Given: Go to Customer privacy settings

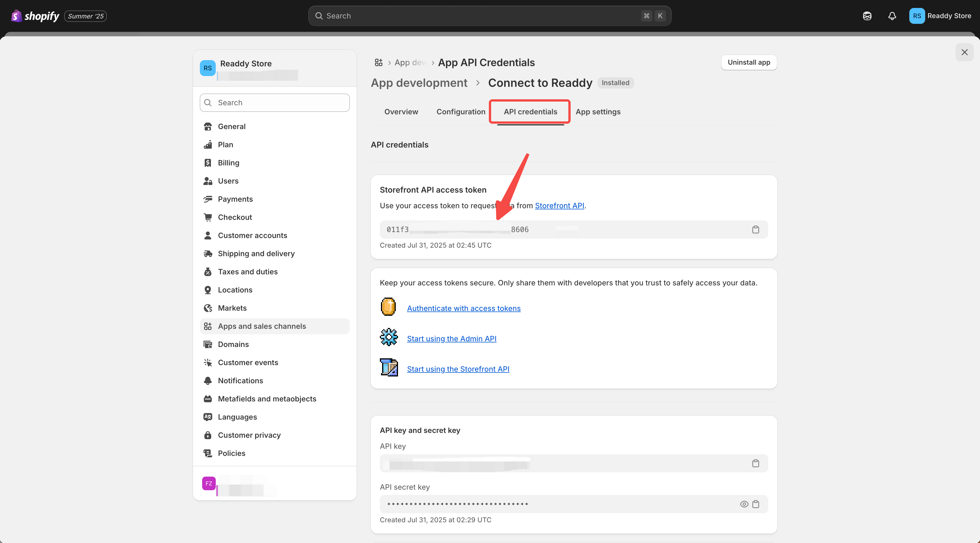Looking at the screenshot, I should click(249, 435).
